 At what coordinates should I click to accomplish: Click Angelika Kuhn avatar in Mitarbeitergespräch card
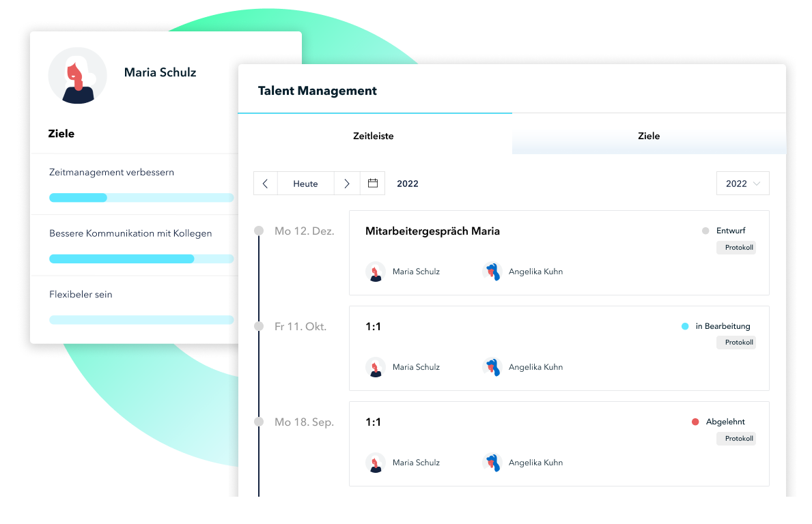492,272
